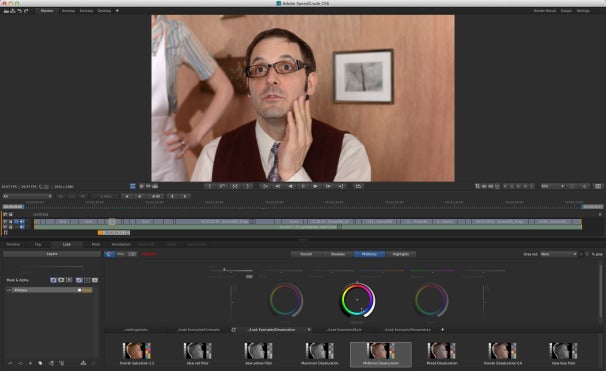Open the zoom percentage dropdown under viewer

tap(553, 186)
